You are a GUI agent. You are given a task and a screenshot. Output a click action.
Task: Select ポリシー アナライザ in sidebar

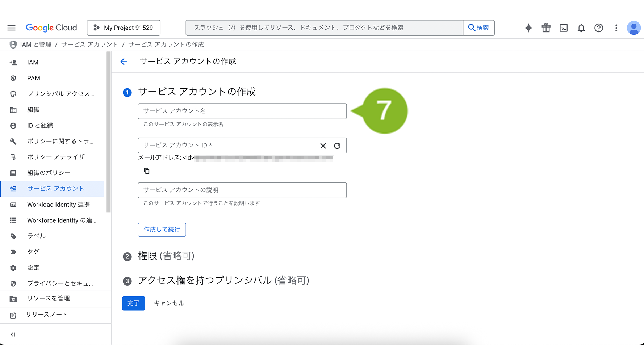click(x=56, y=157)
